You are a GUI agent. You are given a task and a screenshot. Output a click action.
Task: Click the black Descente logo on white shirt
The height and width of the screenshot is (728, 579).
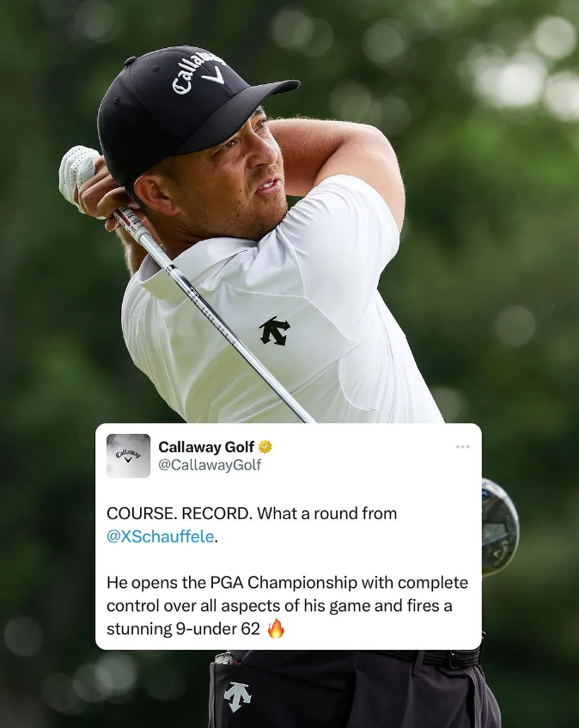click(x=275, y=331)
